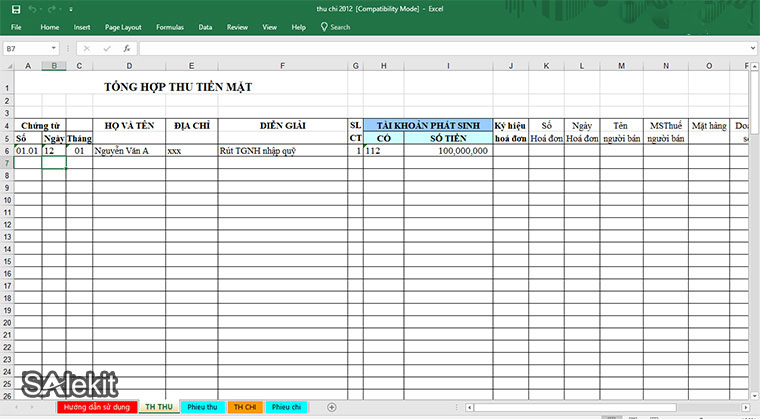Click the formula bar Enter checkmark icon
The height and width of the screenshot is (419, 760).
pyautogui.click(x=106, y=48)
